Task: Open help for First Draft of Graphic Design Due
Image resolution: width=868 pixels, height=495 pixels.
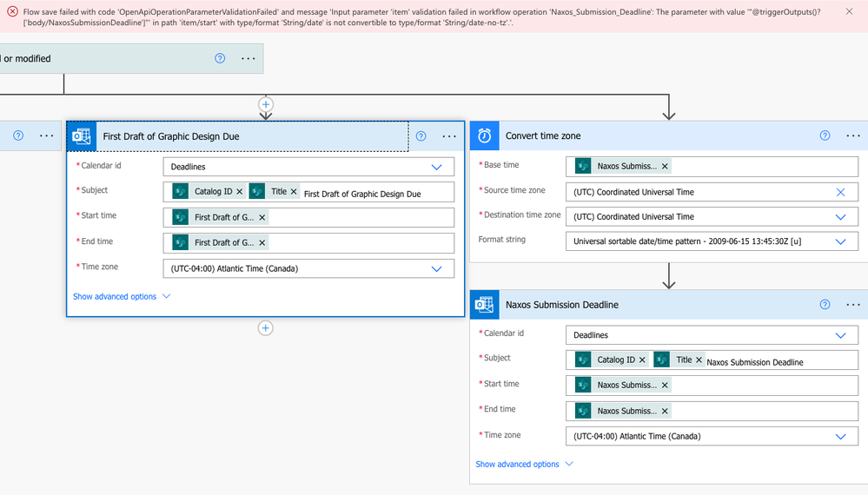Action: tap(421, 136)
